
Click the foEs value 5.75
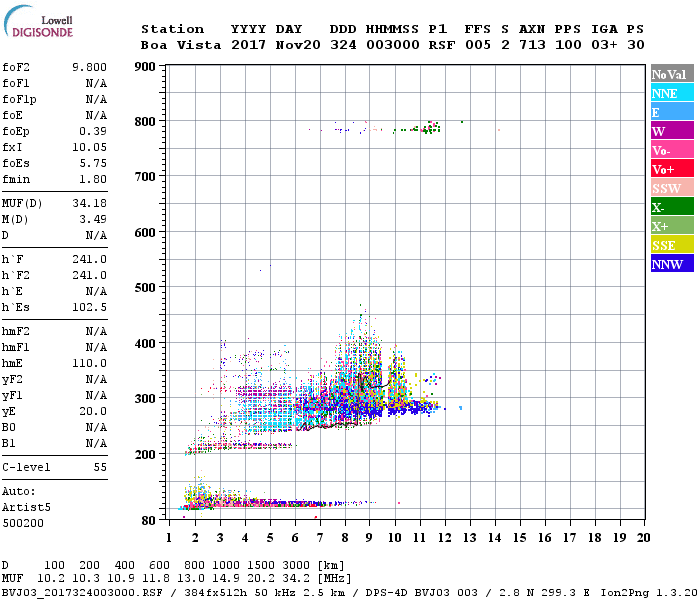tap(93, 163)
